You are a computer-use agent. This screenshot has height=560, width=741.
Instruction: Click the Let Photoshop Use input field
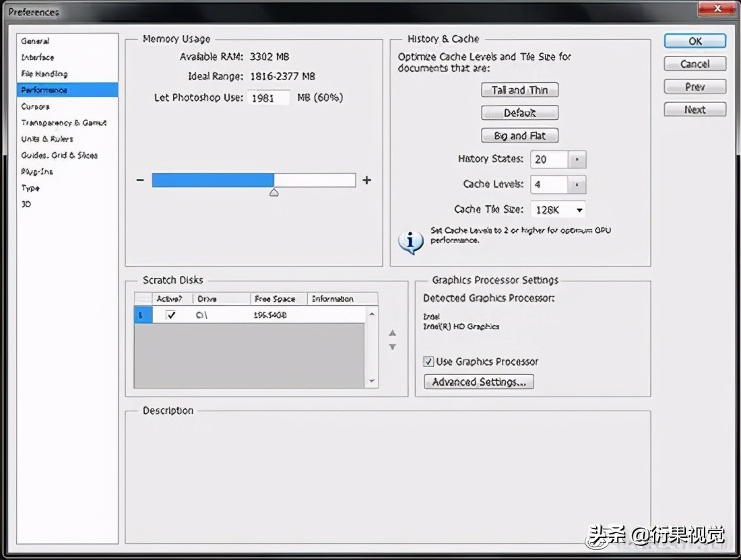(x=269, y=98)
